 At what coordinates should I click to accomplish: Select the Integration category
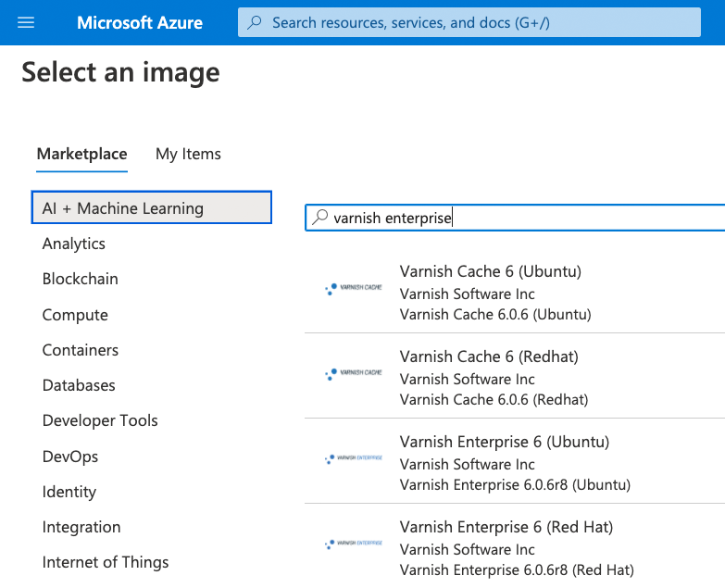point(81,527)
